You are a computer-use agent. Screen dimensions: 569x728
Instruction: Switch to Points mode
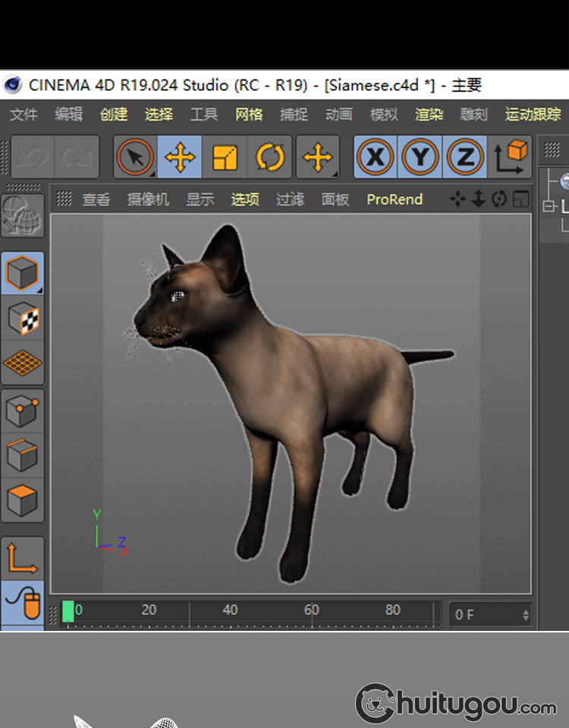pyautogui.click(x=22, y=411)
